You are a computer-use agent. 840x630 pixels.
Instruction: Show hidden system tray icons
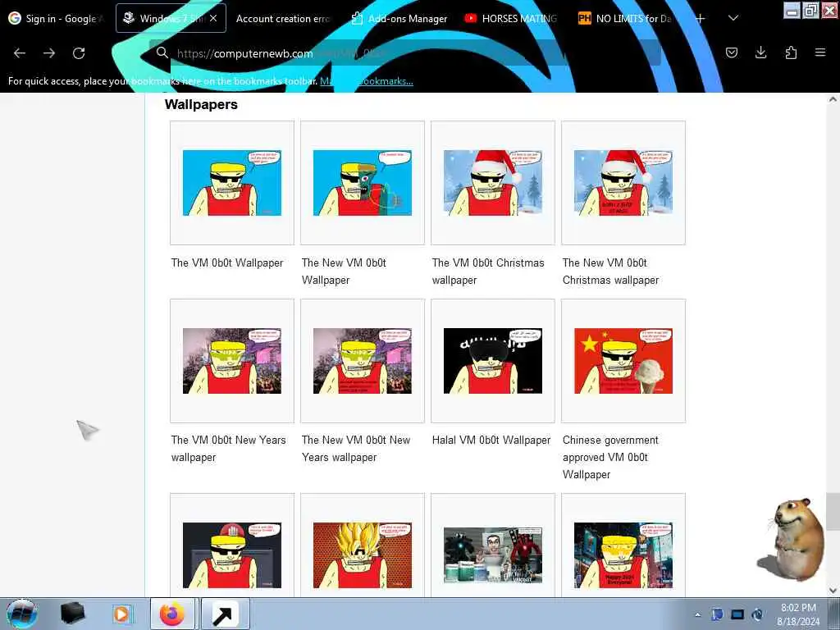coord(697,614)
